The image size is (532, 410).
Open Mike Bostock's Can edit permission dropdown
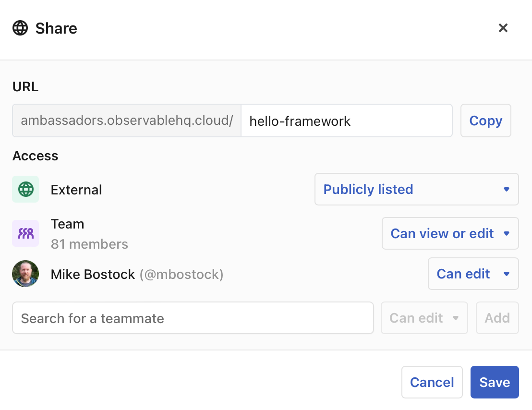pyautogui.click(x=473, y=274)
